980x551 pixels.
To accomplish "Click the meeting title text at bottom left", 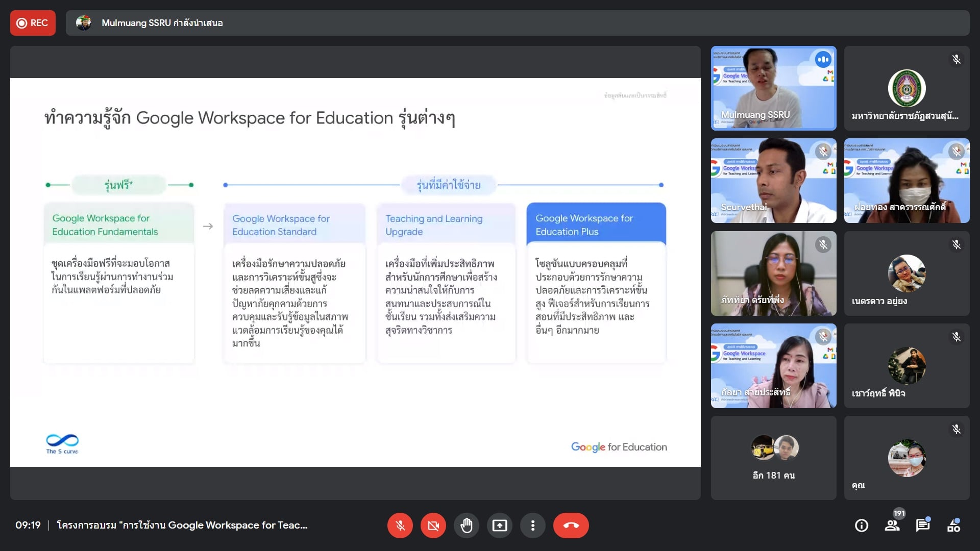I will (x=182, y=525).
